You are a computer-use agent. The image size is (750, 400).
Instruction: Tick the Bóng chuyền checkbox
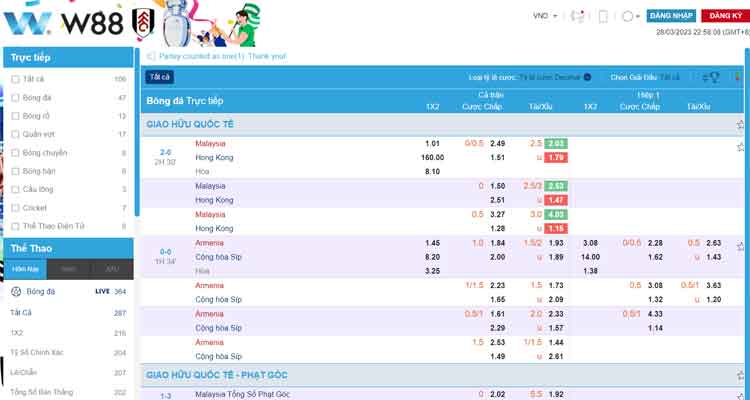coord(15,153)
